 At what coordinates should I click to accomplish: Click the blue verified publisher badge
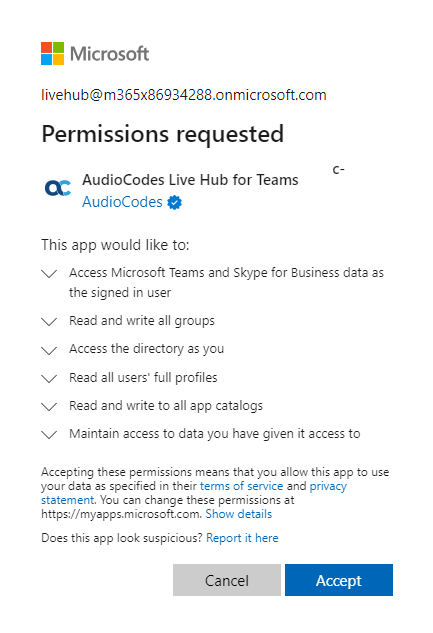(x=174, y=202)
